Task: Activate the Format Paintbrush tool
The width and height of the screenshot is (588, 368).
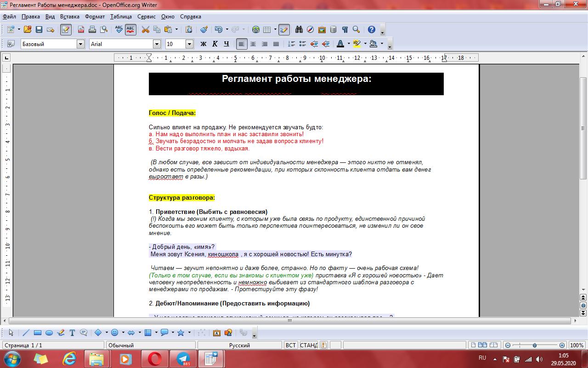Action: click(204, 29)
